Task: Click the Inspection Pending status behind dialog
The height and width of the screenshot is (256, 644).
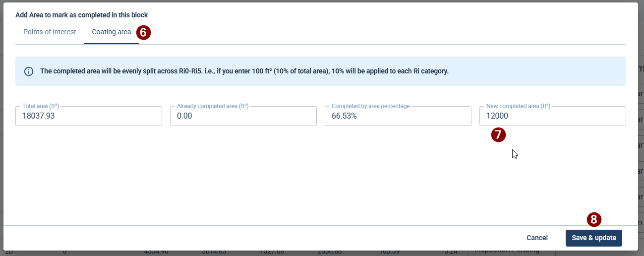Action: [x=507, y=252]
